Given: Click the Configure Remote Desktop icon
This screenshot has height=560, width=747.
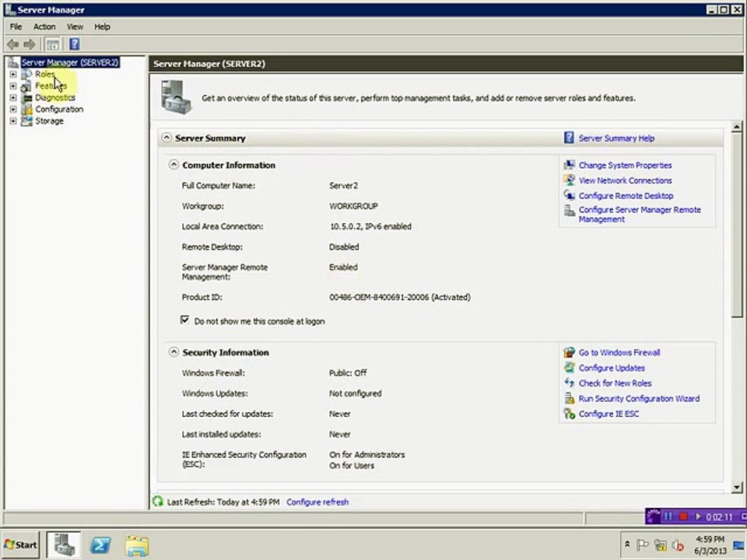Looking at the screenshot, I should [570, 195].
